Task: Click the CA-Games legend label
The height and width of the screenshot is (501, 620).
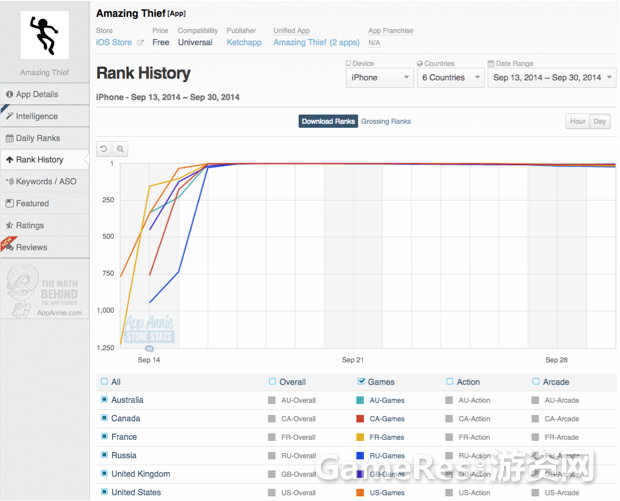Action: [387, 419]
